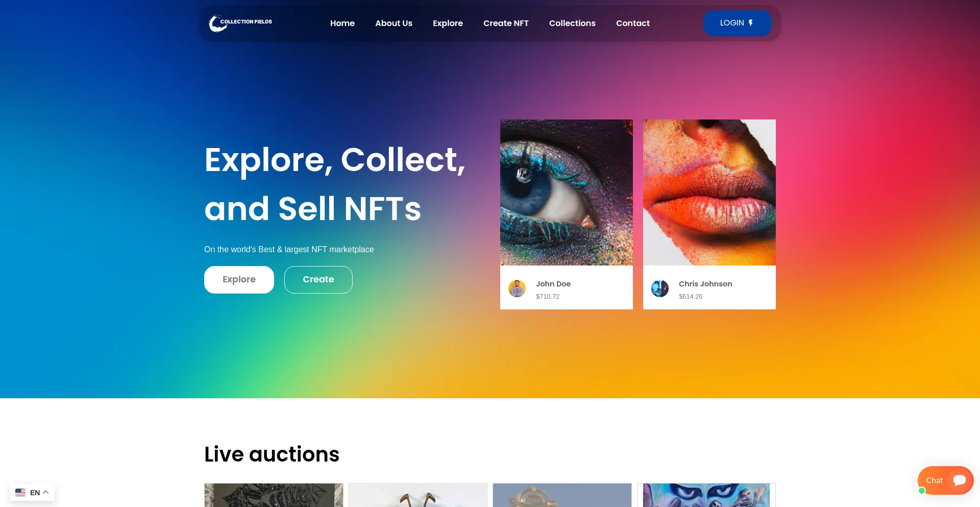
Task: Open the Explore nav link
Action: point(448,23)
